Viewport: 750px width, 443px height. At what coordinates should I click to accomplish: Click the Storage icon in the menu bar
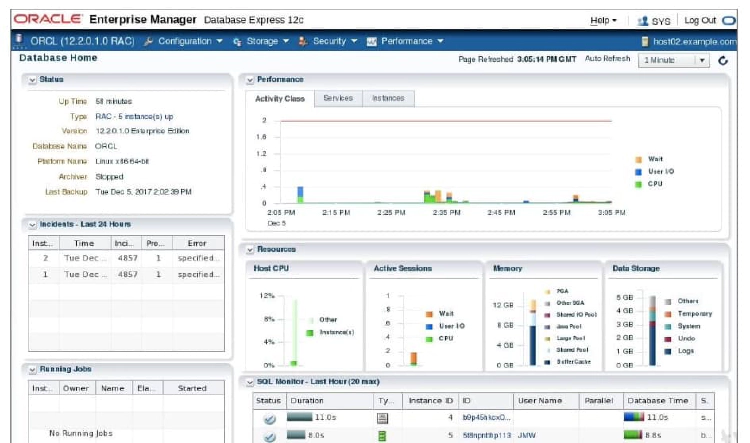point(237,42)
